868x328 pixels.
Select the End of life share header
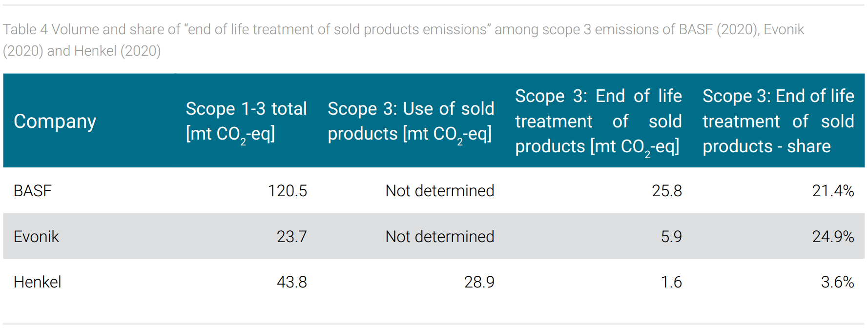pyautogui.click(x=778, y=121)
